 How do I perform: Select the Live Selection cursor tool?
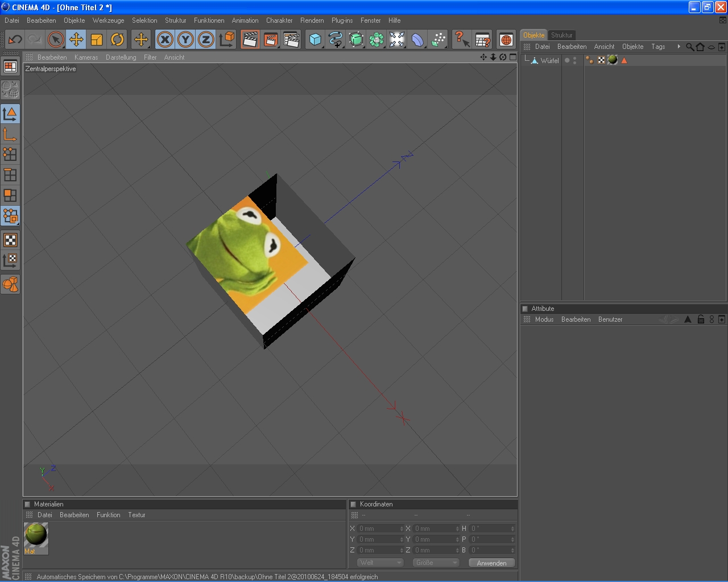click(x=56, y=39)
